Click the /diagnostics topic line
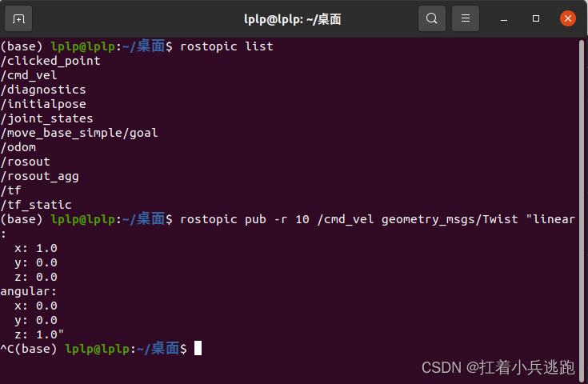 tap(43, 90)
